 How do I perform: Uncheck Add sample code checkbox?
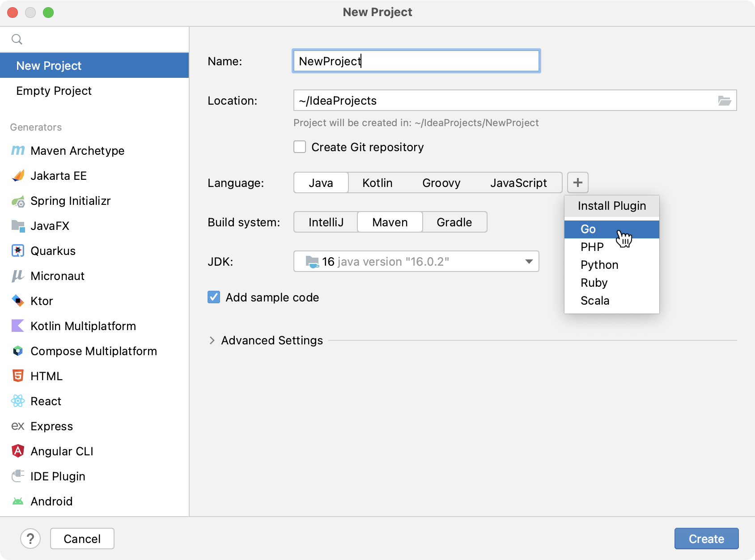[214, 297]
